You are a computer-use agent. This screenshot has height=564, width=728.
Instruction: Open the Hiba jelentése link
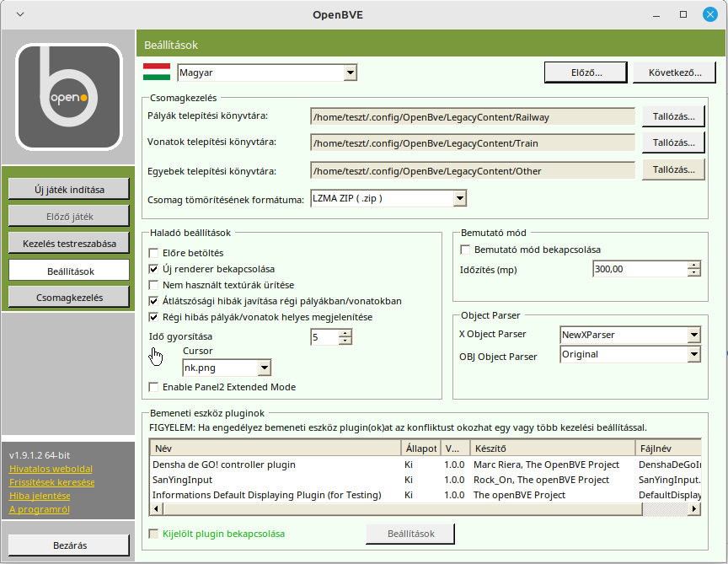(40, 496)
